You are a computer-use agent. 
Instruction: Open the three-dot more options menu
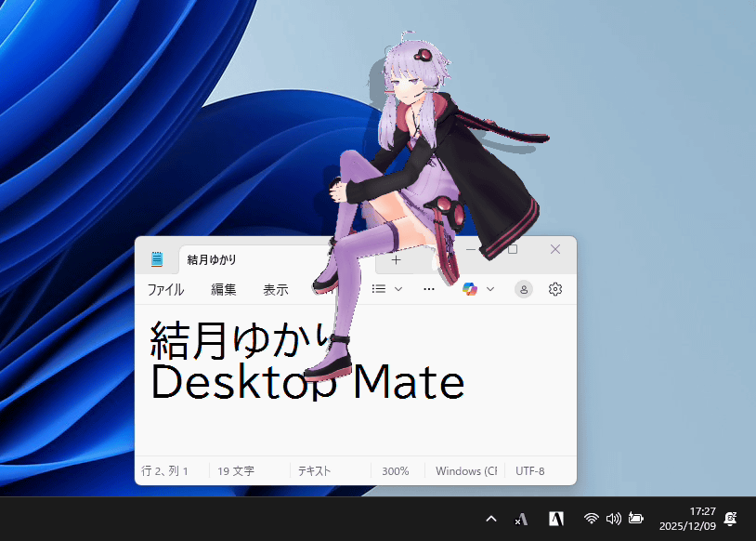(x=429, y=289)
